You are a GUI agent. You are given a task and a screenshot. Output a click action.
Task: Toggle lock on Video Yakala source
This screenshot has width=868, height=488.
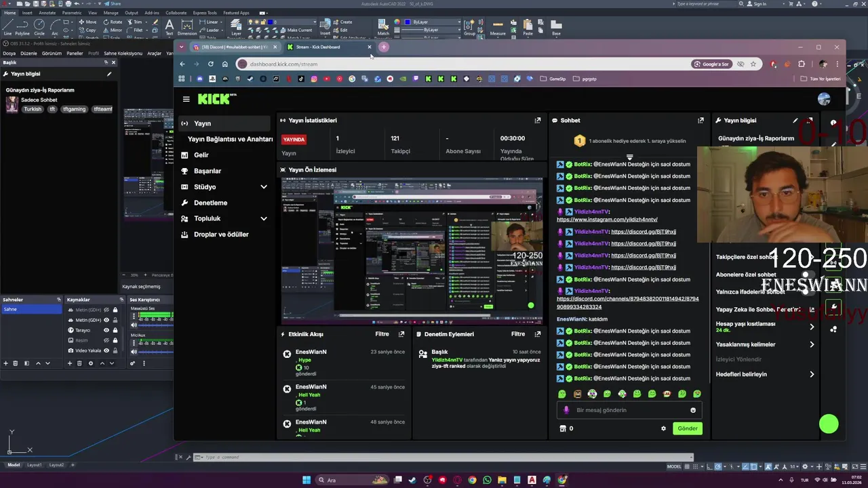[115, 350]
